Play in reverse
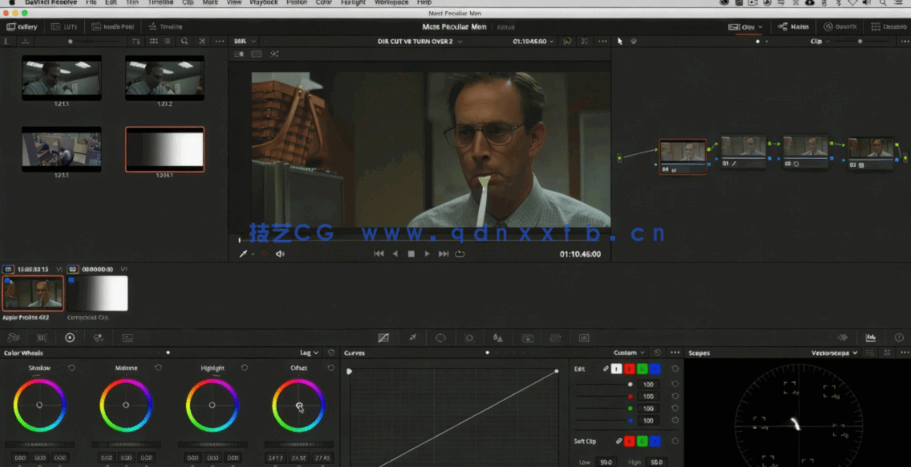 [395, 254]
